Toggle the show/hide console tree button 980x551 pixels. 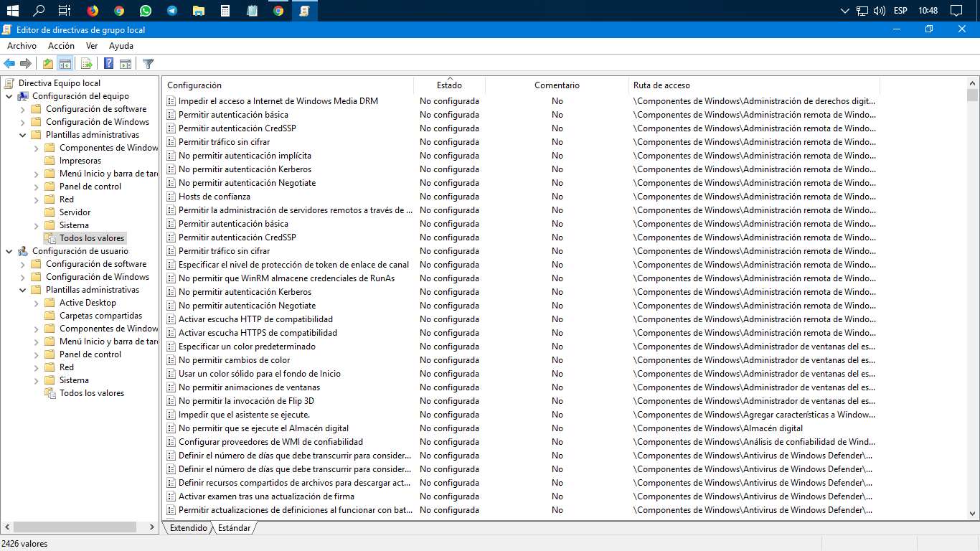click(65, 63)
